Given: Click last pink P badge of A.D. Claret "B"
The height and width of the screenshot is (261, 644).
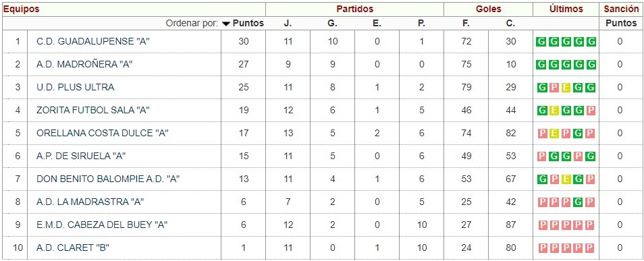Looking at the screenshot, I should pyautogui.click(x=591, y=248).
